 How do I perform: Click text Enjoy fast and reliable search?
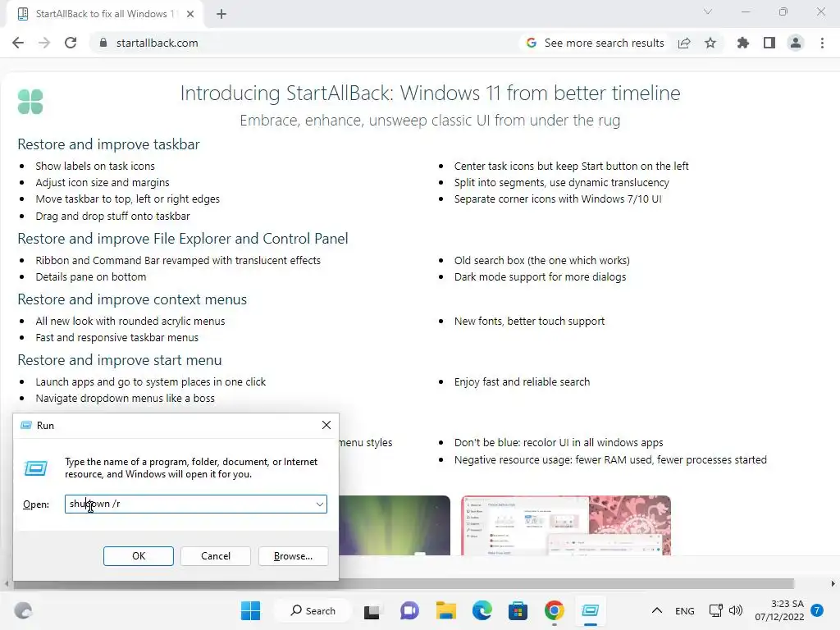click(523, 382)
